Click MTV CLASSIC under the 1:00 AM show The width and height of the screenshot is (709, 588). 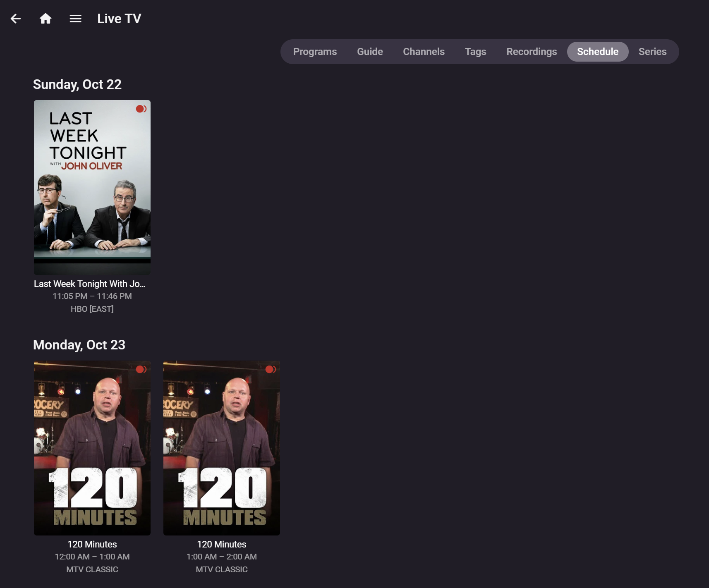[x=222, y=569]
